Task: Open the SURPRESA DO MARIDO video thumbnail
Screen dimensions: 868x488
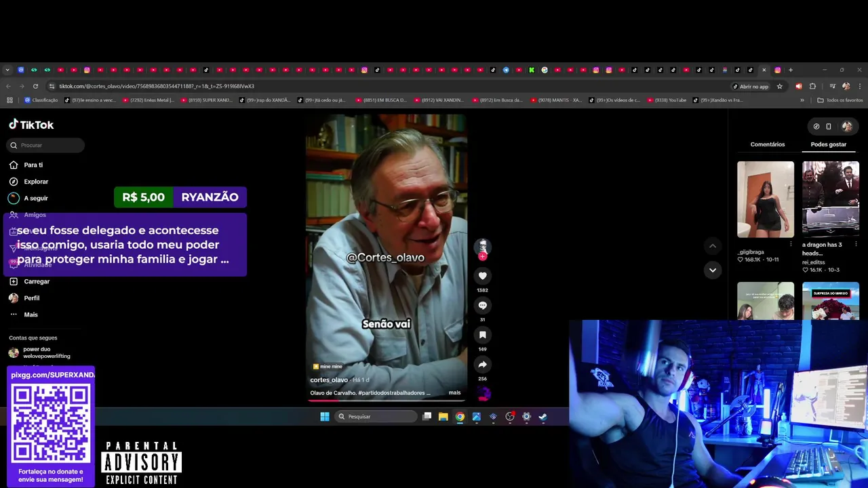Action: pos(831,301)
